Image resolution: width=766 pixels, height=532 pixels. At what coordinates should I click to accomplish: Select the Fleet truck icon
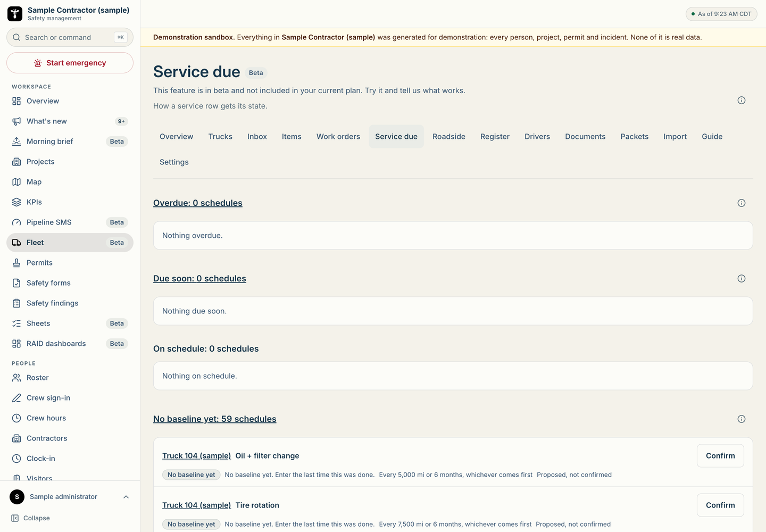coord(16,243)
